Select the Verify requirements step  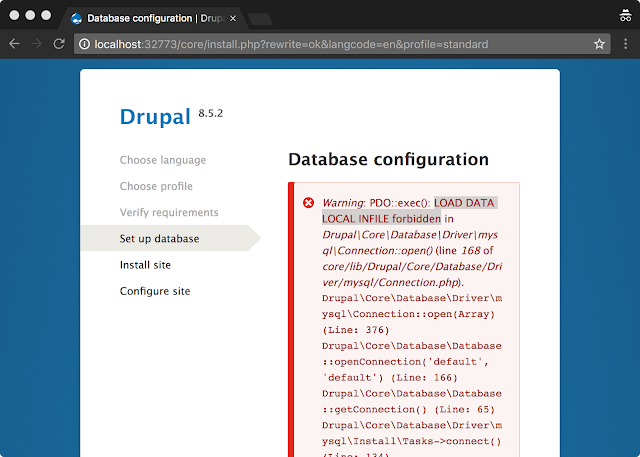click(169, 212)
